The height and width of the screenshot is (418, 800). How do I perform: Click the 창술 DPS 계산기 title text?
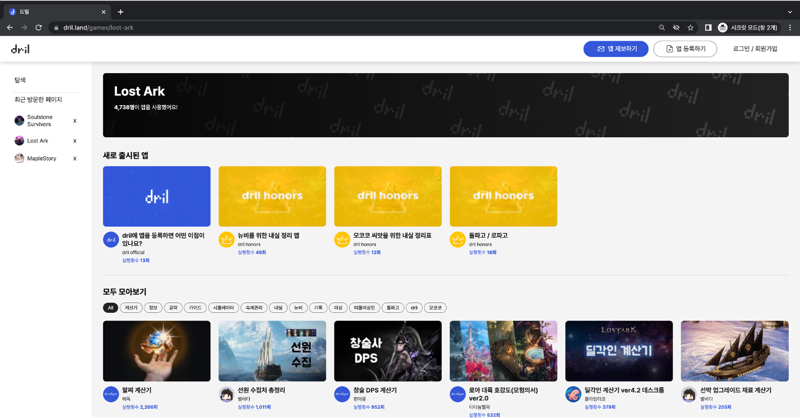coord(375,390)
